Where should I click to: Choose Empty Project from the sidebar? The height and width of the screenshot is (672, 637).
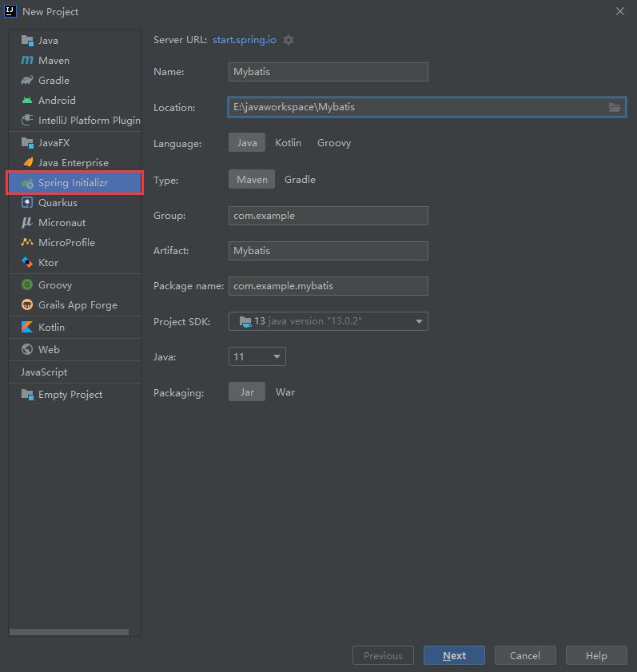coord(70,395)
